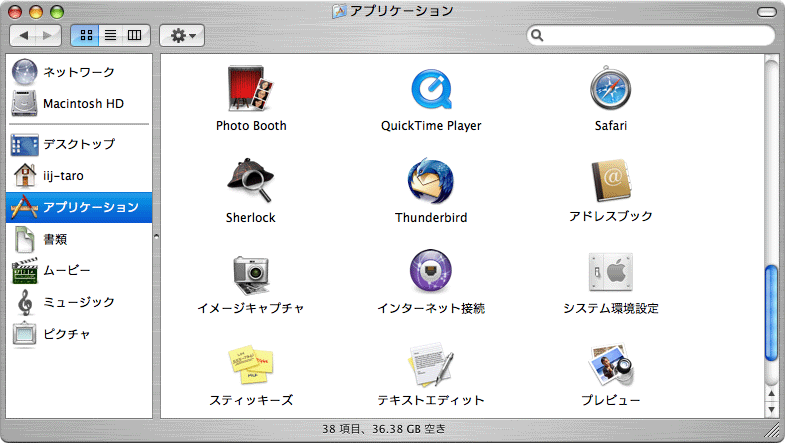Toggle toolbar with the top-right pill button
The image size is (785, 443).
pyautogui.click(x=766, y=12)
